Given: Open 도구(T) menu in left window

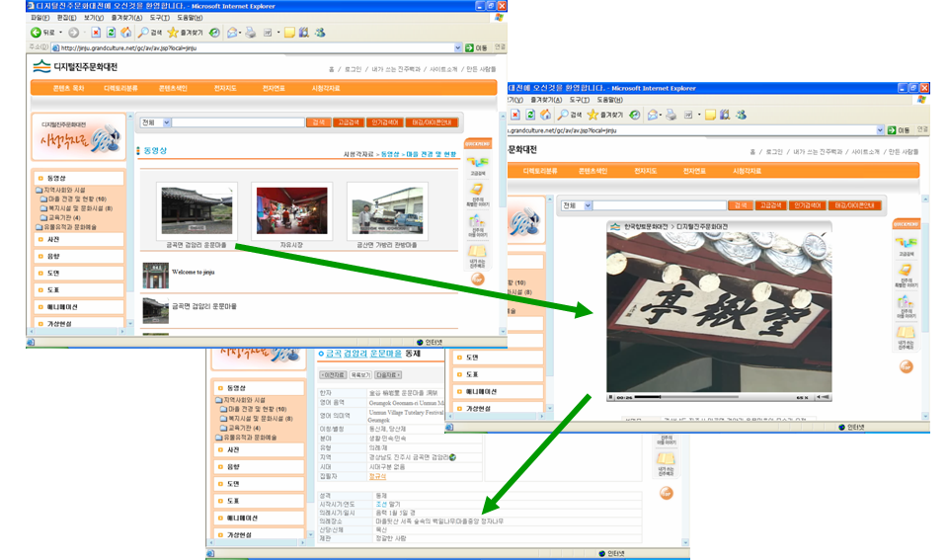Looking at the screenshot, I should coord(158,18).
